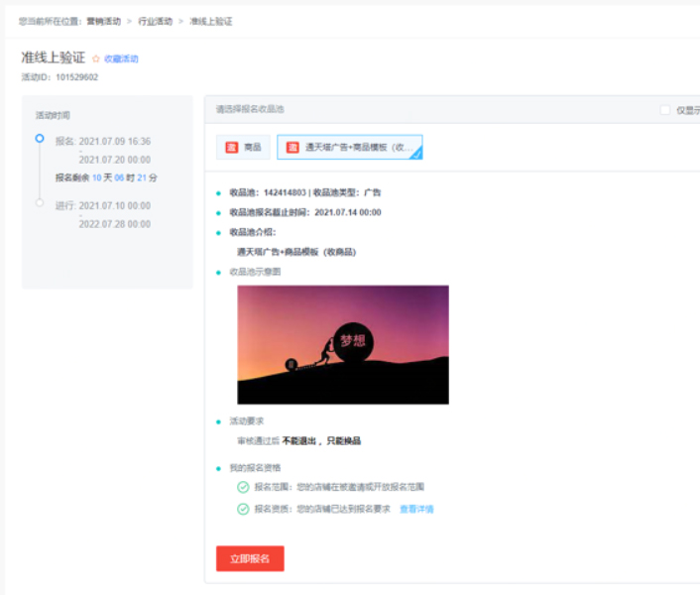This screenshot has height=595, width=700.
Task: Click red icon on 通天塔广告+商品模板 pool
Action: coord(292,148)
